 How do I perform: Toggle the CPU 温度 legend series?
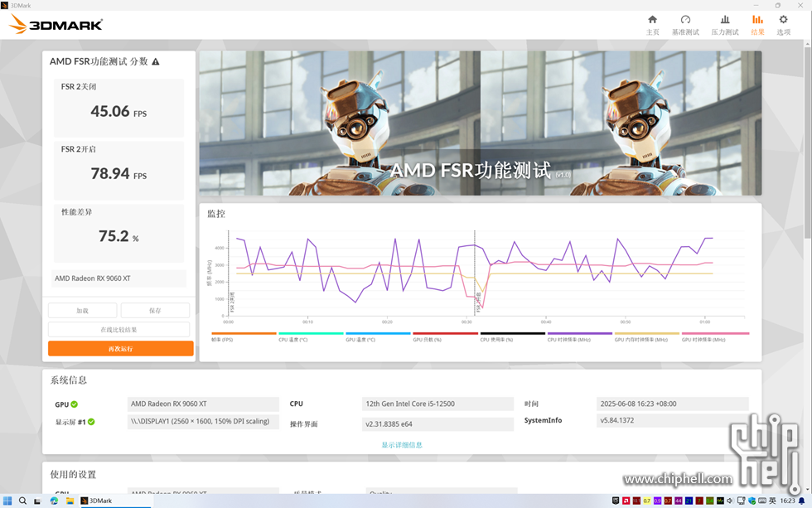point(311,336)
